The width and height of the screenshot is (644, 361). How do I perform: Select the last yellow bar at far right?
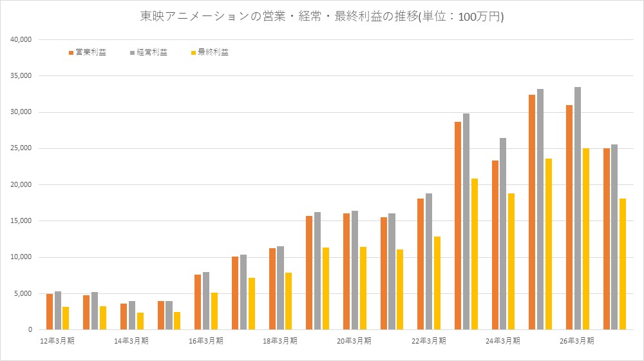623,264
